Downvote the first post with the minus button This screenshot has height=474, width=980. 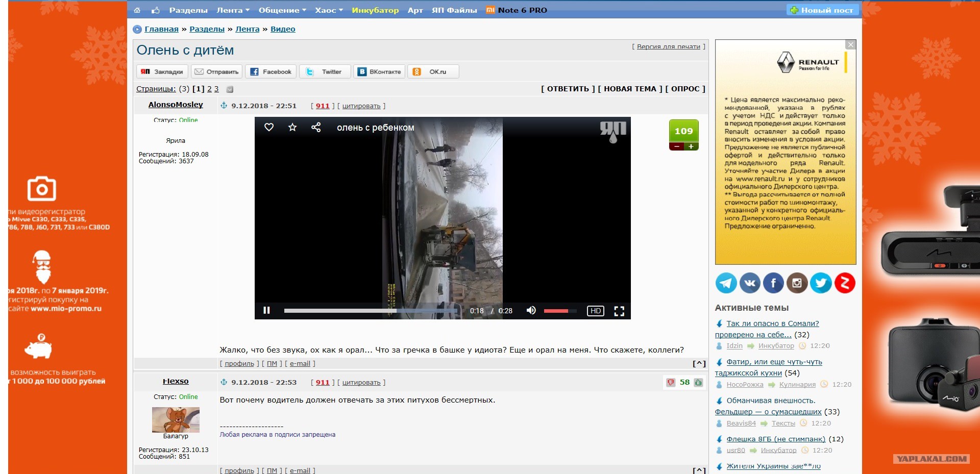point(677,146)
